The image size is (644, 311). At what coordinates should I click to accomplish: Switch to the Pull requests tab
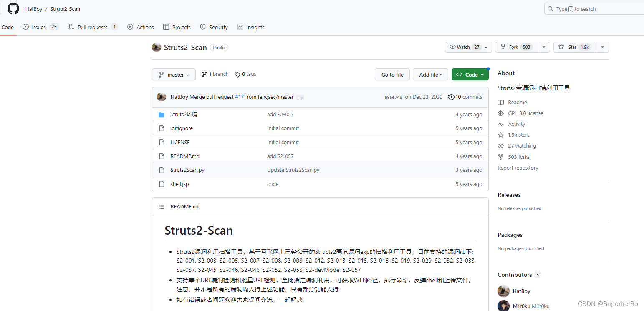click(x=93, y=27)
